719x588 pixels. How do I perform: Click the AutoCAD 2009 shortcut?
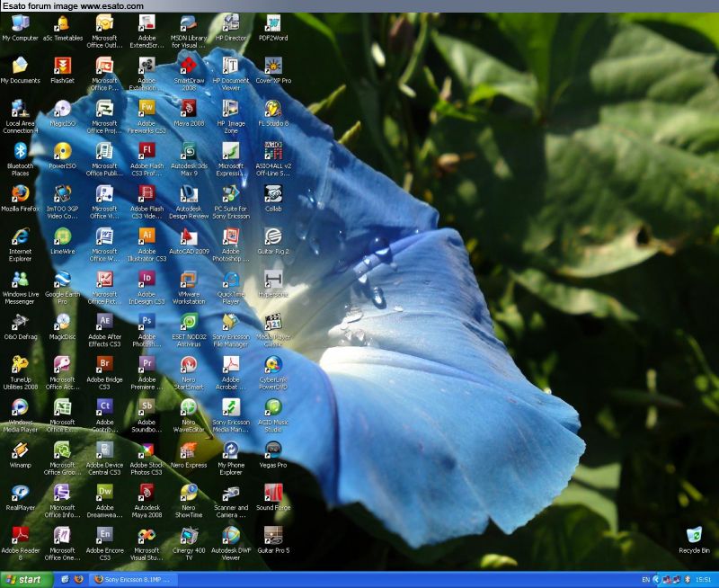point(189,236)
